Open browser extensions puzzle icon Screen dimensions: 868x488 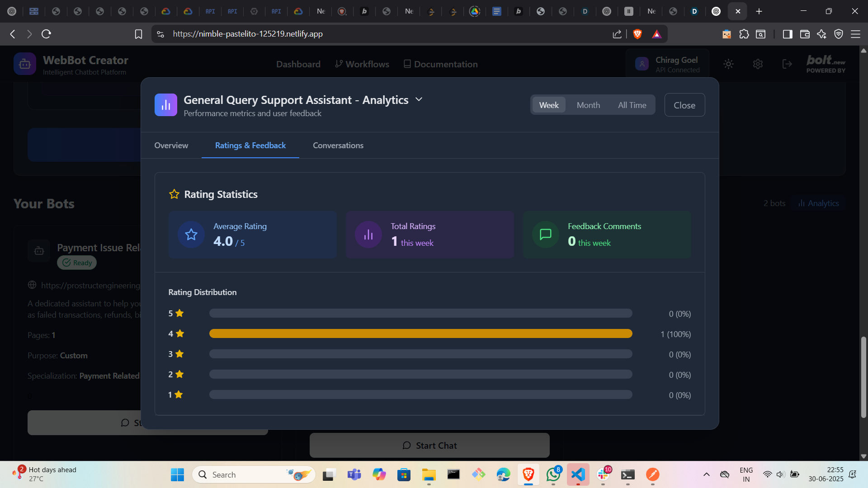click(x=744, y=34)
